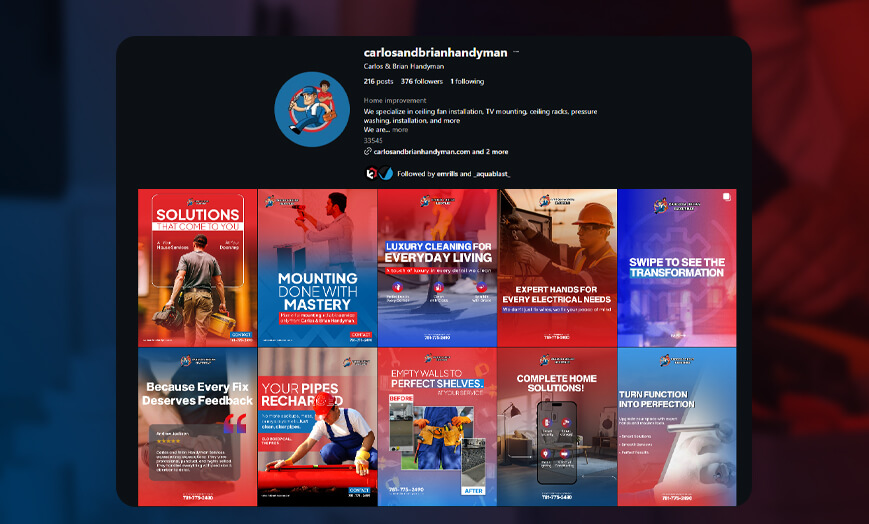This screenshot has width=869, height=524.
Task: Open the 'Complete Home Solutions!' post
Action: [x=557, y=427]
